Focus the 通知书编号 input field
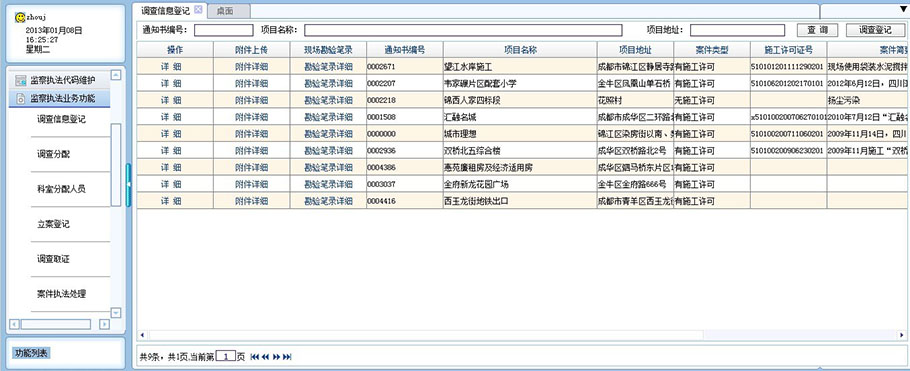The image size is (910, 371). point(223,30)
